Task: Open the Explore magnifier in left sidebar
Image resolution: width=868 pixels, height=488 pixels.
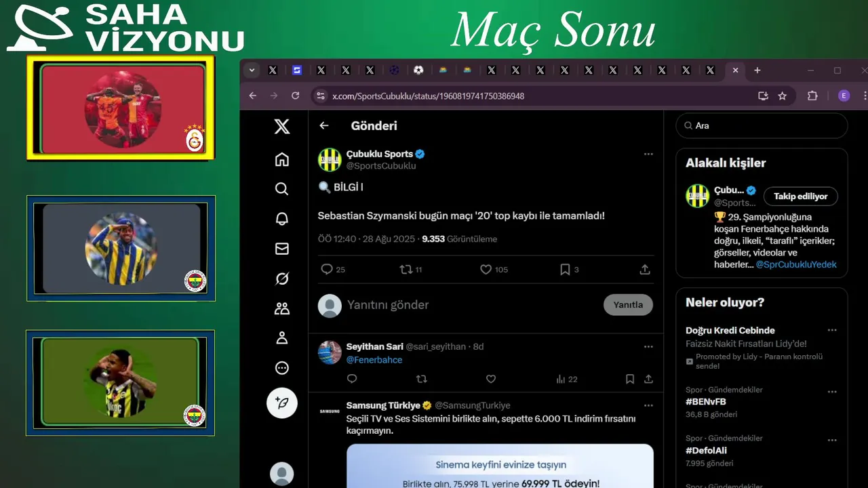Action: pyautogui.click(x=282, y=189)
